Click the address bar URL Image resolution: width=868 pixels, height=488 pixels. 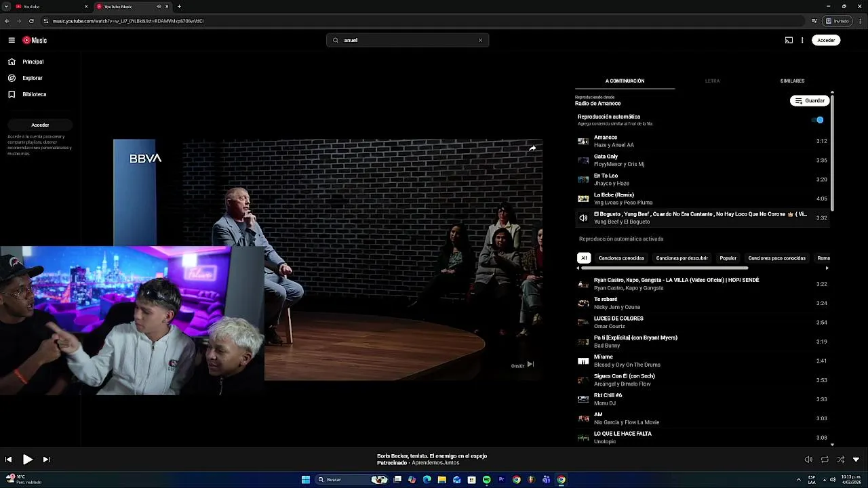[128, 21]
